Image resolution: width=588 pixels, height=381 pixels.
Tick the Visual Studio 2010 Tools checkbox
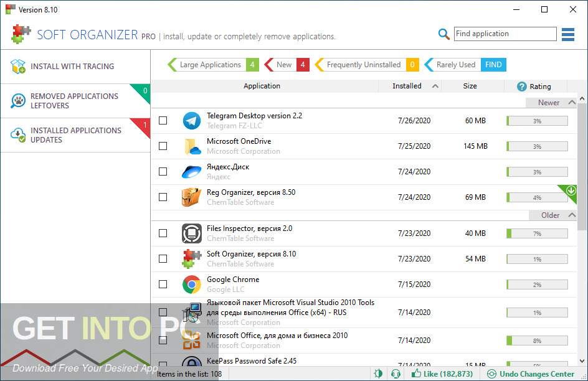click(x=163, y=313)
